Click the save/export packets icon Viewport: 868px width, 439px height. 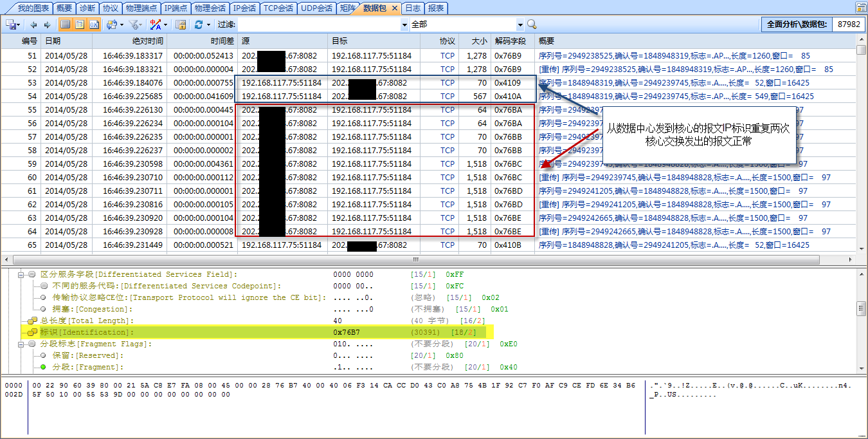(11, 24)
